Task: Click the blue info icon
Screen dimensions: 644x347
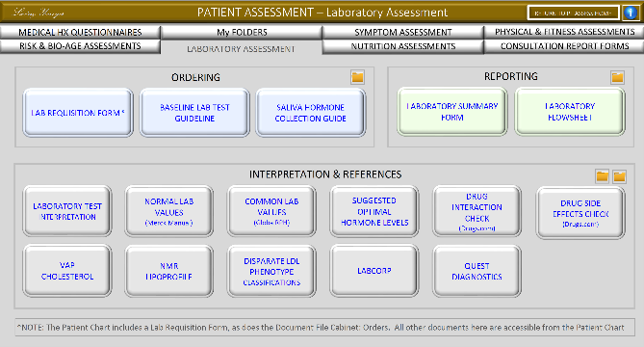Action: coord(631,13)
